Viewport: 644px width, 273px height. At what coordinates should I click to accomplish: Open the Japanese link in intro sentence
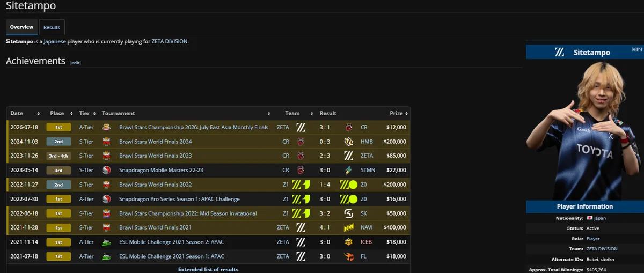pyautogui.click(x=55, y=41)
